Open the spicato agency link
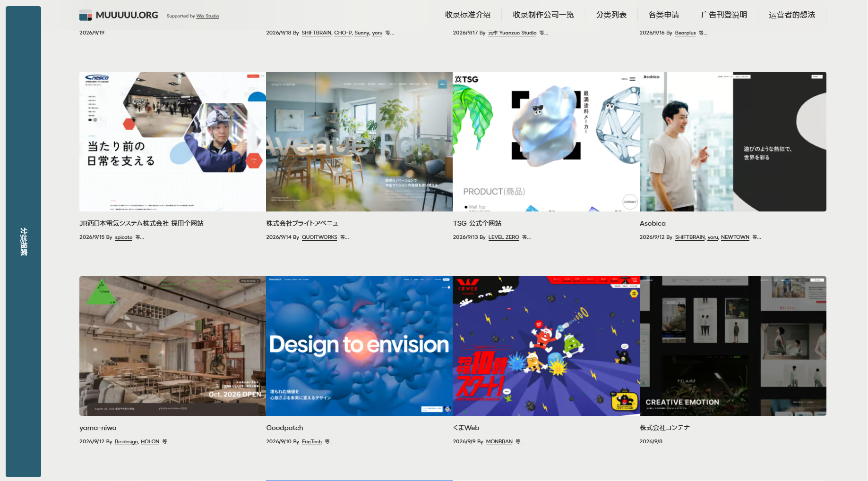Viewport: 868px width, 481px height. point(124,237)
